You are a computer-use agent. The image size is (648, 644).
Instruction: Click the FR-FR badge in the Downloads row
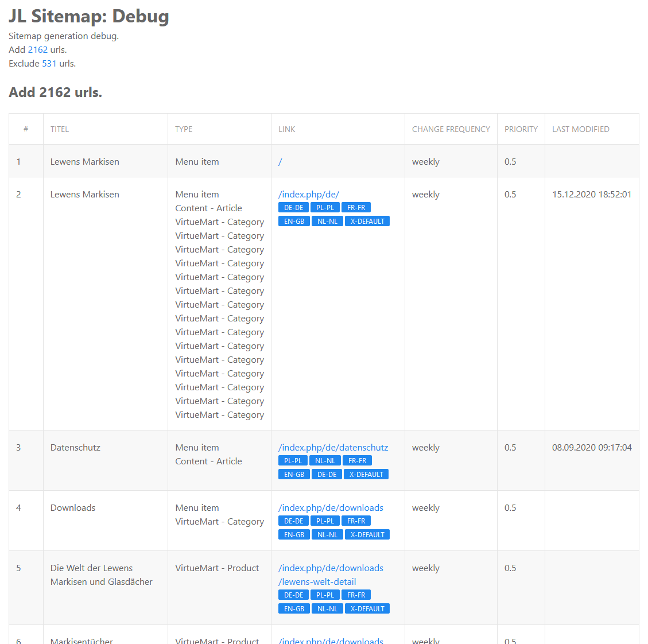tap(356, 521)
